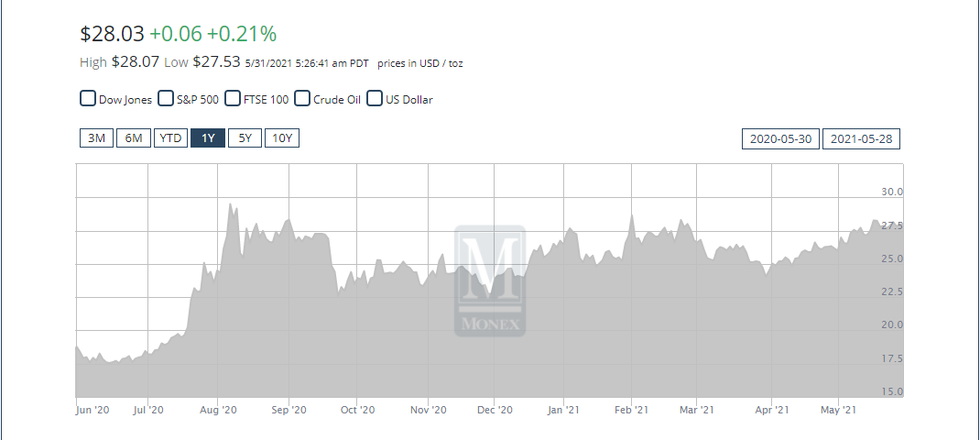Enable the Dow Jones comparison checkbox

coord(89,99)
